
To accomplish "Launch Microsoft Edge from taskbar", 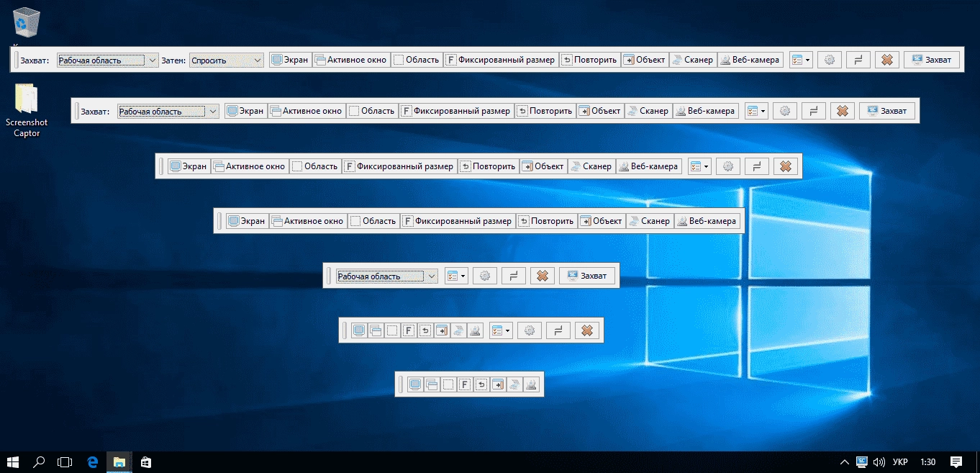I will pos(92,461).
